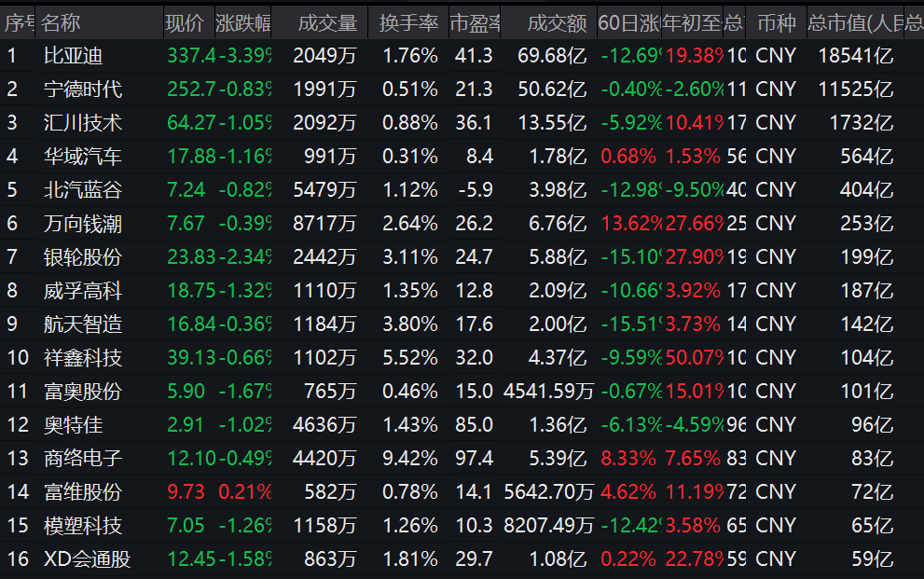Click the market cap 18541亿
924x579 pixels.
pyautogui.click(x=856, y=56)
